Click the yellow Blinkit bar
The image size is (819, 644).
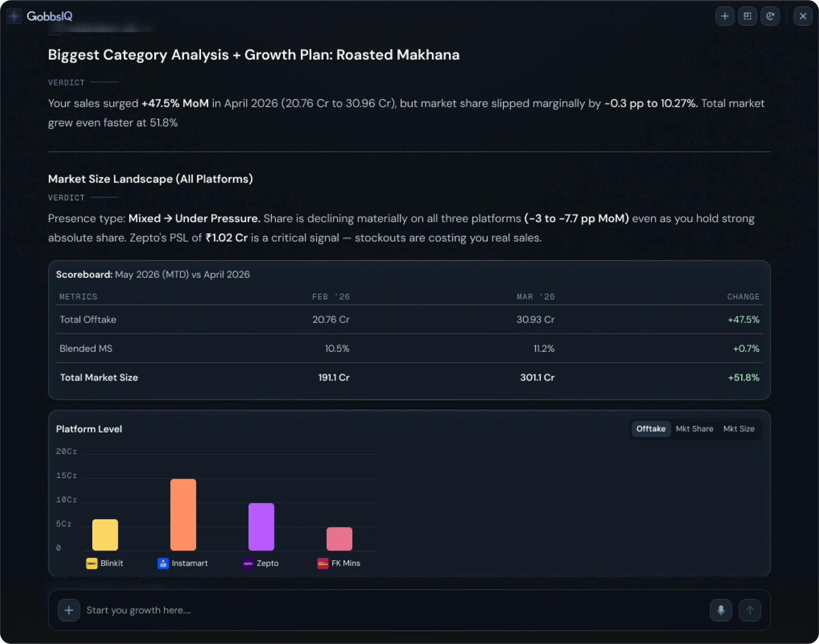click(x=105, y=535)
